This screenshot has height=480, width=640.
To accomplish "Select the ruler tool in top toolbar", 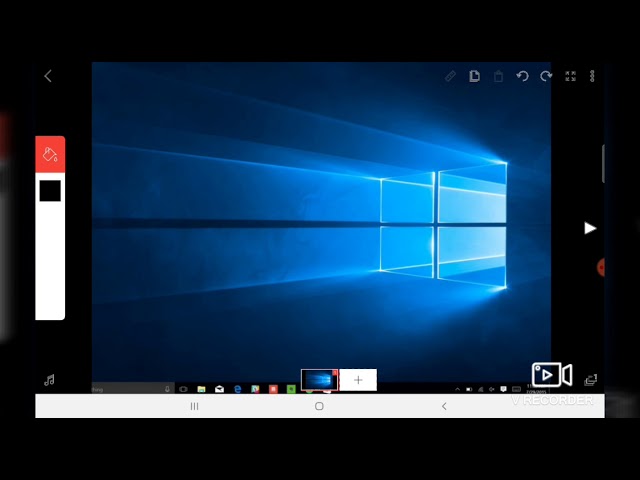I will coord(450,76).
